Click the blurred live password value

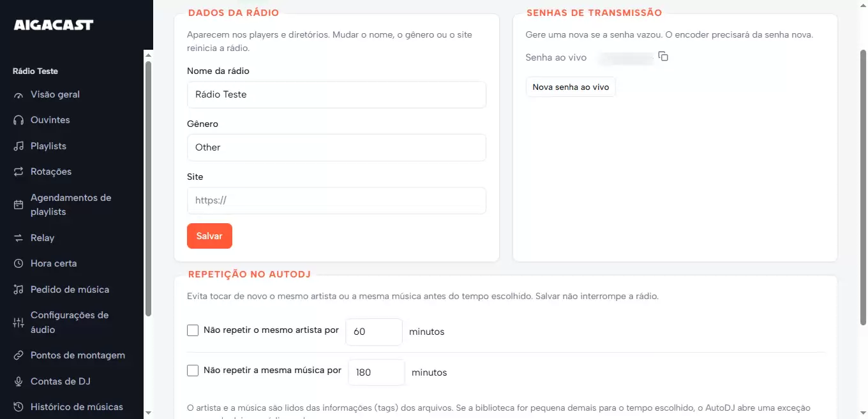[625, 58]
